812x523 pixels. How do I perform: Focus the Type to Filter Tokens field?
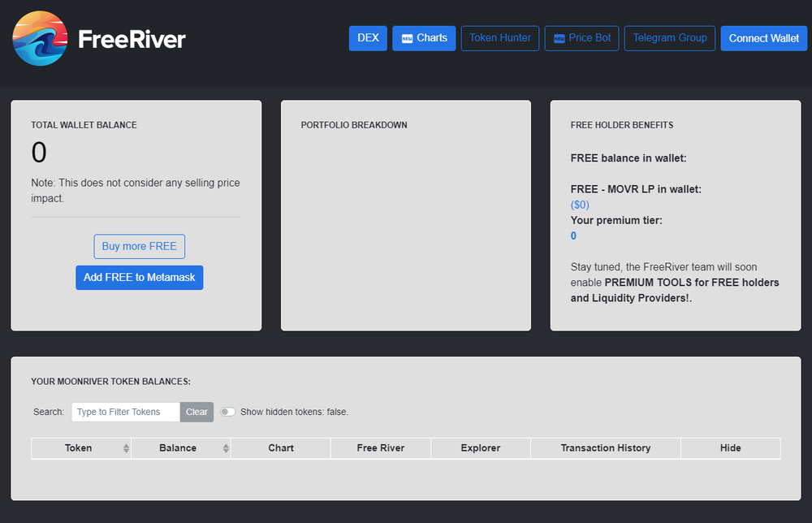coord(126,413)
